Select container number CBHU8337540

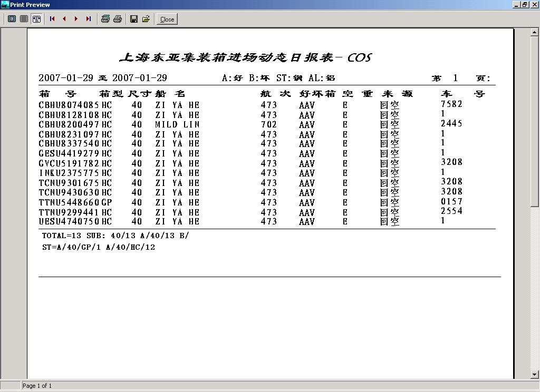[x=69, y=143]
